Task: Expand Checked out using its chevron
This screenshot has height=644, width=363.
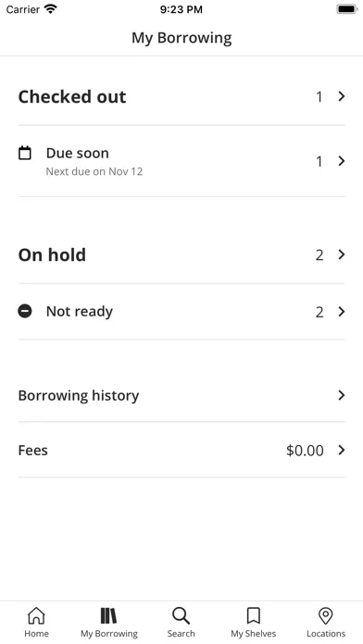Action: [341, 96]
